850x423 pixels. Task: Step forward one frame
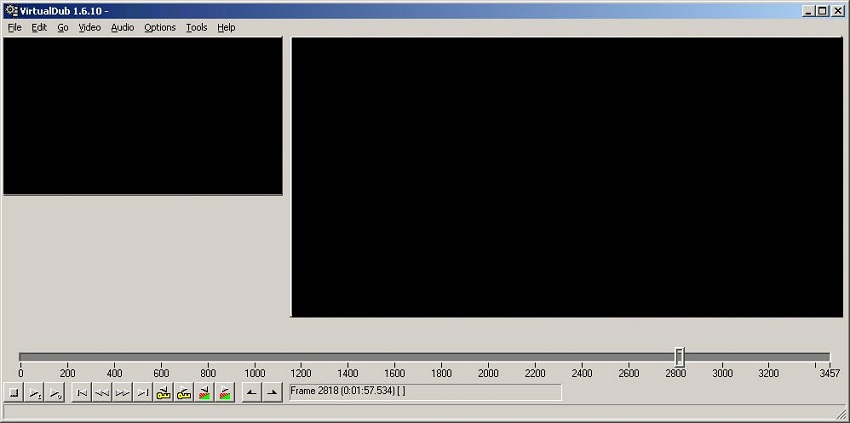coord(123,393)
